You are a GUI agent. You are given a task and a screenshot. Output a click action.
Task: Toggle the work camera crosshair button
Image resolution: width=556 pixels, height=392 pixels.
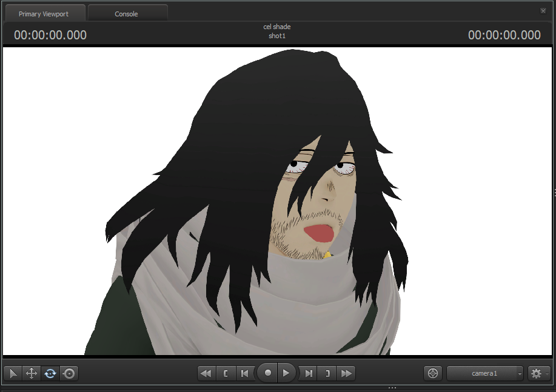pyautogui.click(x=432, y=373)
